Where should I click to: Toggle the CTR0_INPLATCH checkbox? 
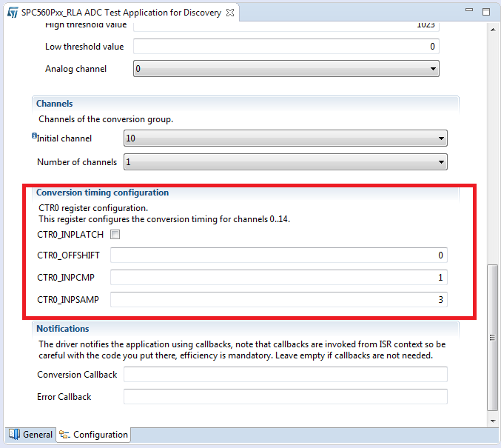[x=115, y=235]
